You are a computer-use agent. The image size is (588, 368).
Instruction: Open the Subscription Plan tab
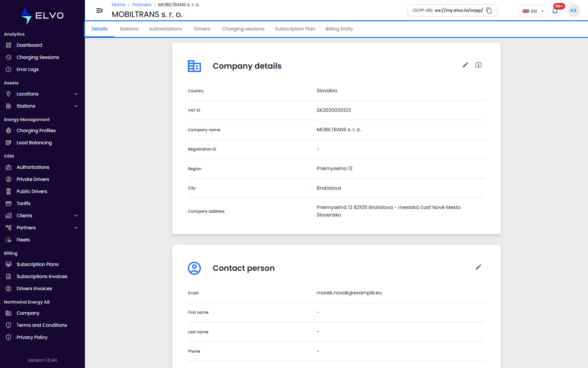[x=295, y=29]
